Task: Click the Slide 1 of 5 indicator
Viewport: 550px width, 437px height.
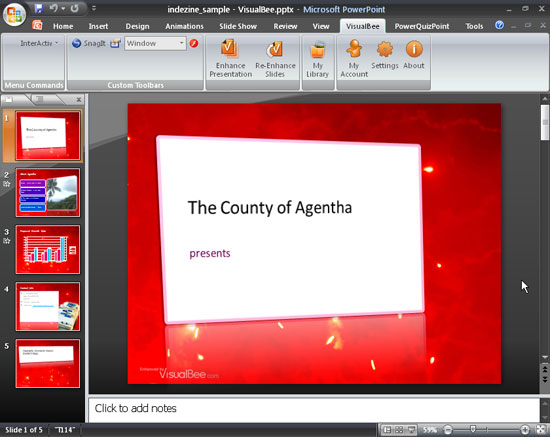Action: [24, 430]
